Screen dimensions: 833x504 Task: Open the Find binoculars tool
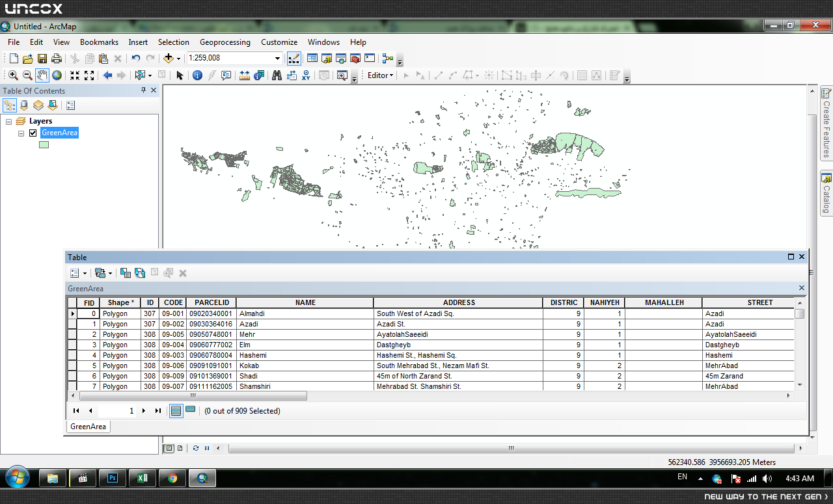click(x=277, y=75)
